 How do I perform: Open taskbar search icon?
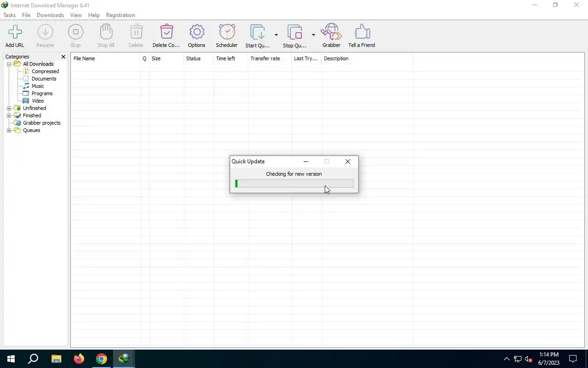point(33,359)
